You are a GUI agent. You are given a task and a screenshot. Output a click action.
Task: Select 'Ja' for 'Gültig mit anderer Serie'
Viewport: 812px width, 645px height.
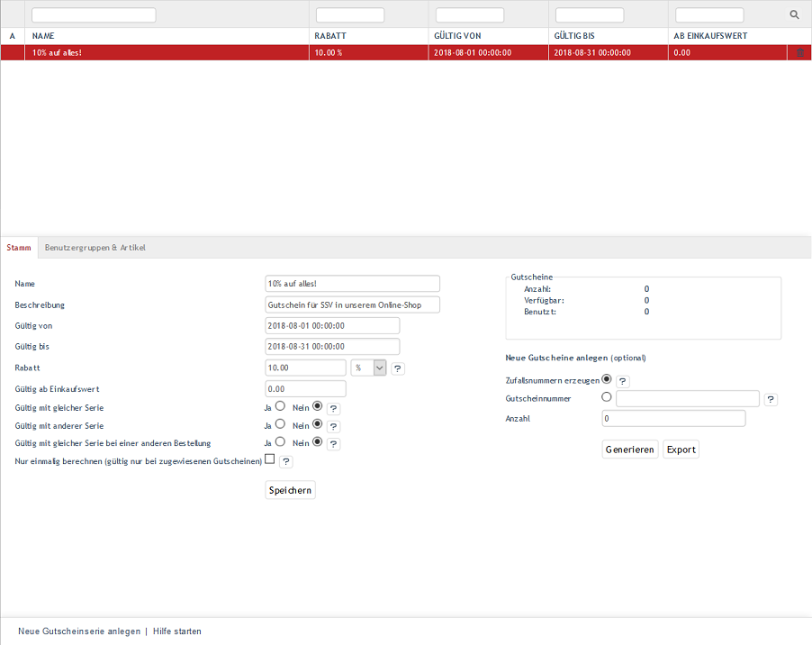pos(280,424)
